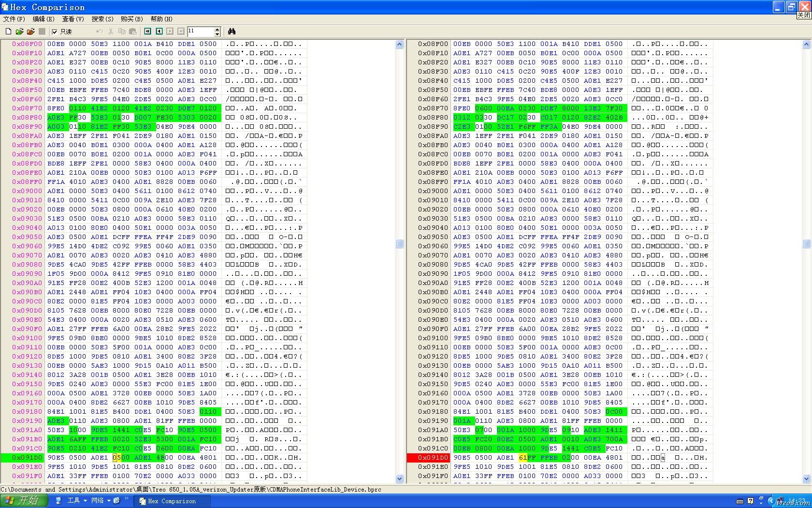Click the Paste clipboard icon
The width and height of the screenshot is (812, 508).
tap(133, 31)
